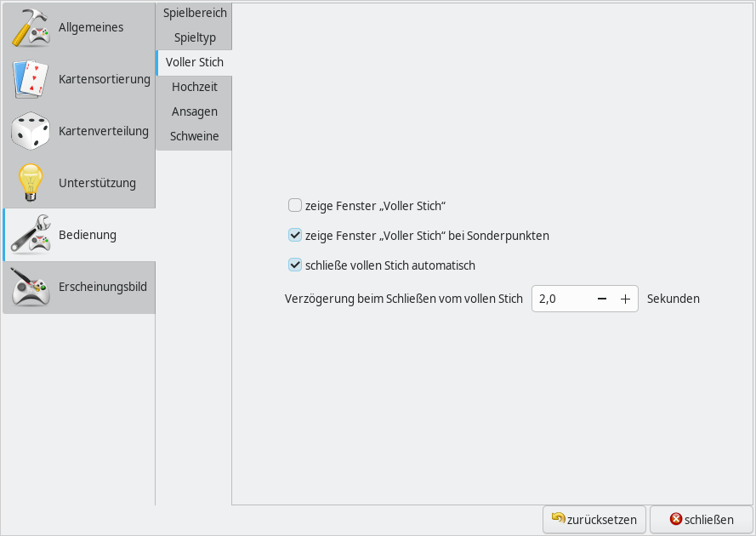
Task: Switch to the Spielbereich tab
Action: (x=195, y=13)
